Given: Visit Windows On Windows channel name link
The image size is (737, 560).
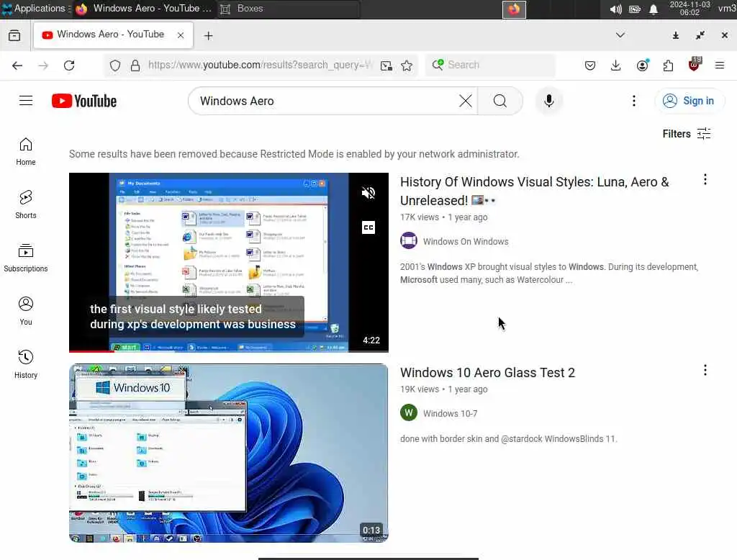Looking at the screenshot, I should [x=466, y=241].
